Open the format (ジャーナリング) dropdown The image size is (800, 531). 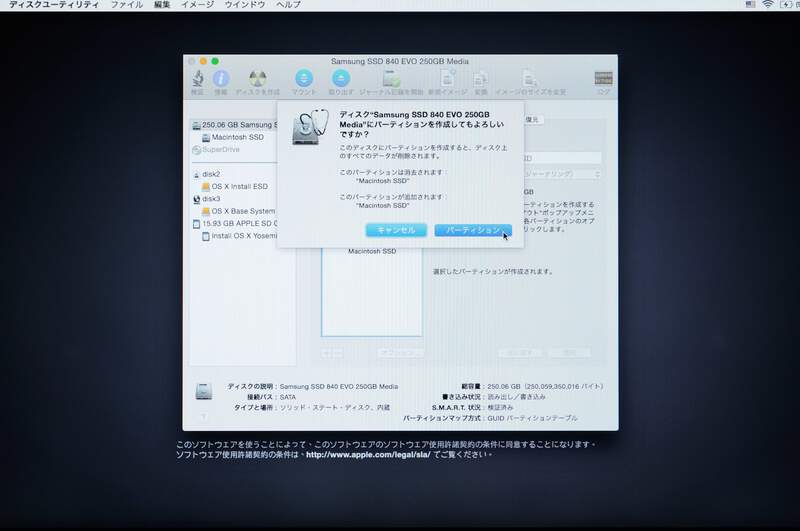[x=562, y=174]
